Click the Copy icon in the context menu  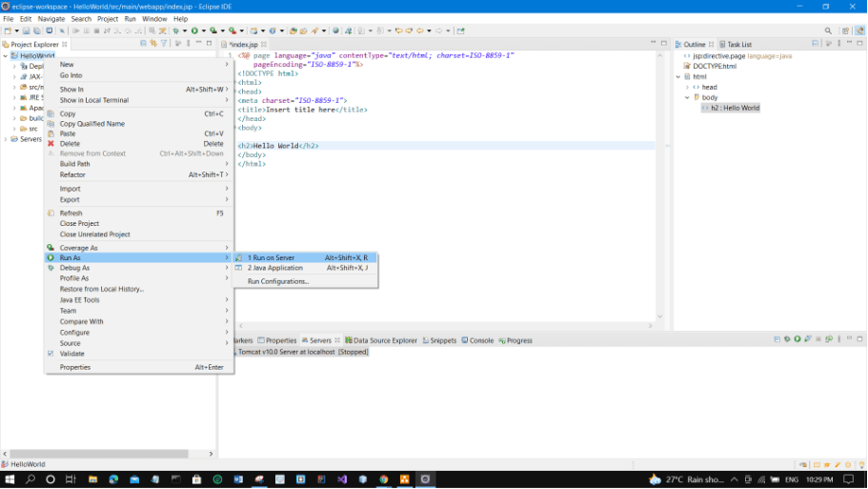pos(50,113)
